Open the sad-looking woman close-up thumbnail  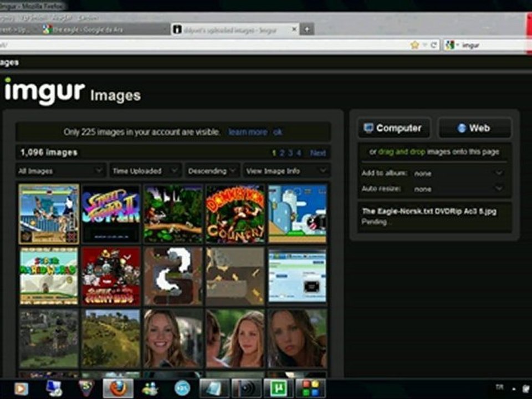298,338
